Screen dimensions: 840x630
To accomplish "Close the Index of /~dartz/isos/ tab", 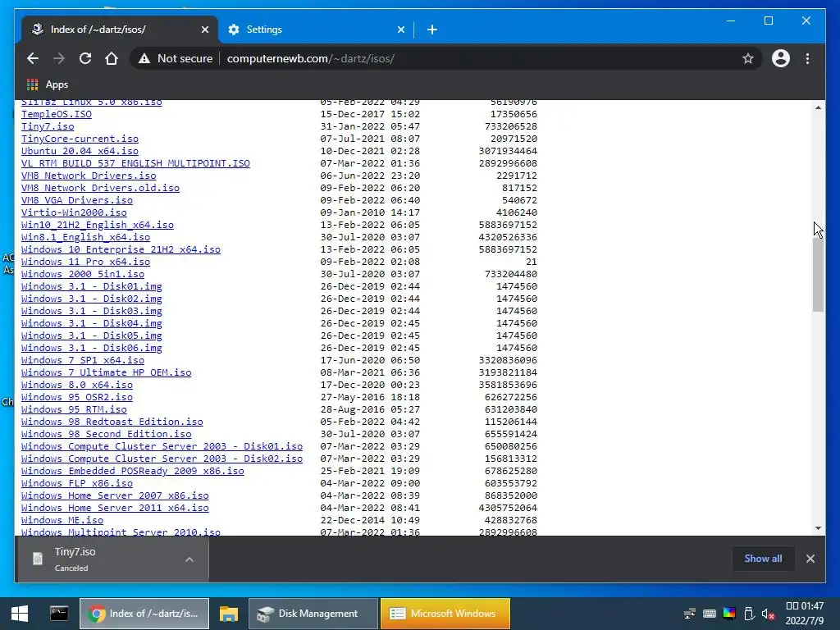I will (x=204, y=30).
